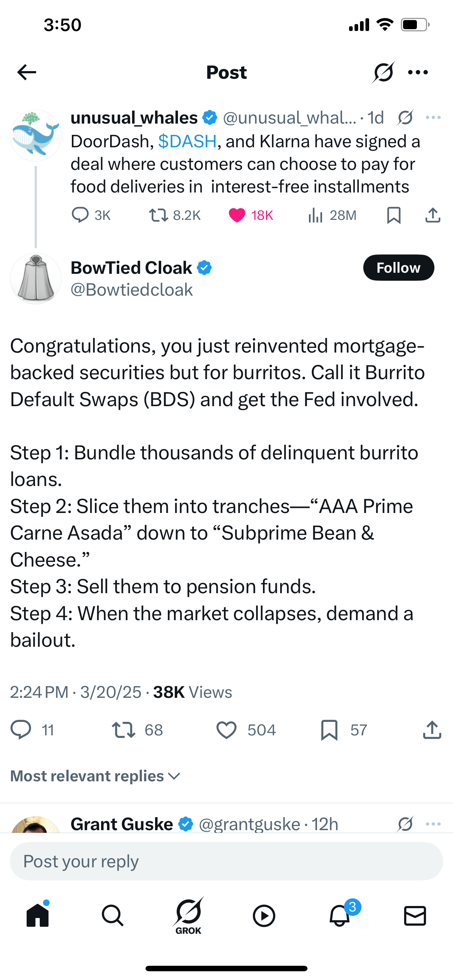Go to Home tab
453x980 pixels.
38,915
